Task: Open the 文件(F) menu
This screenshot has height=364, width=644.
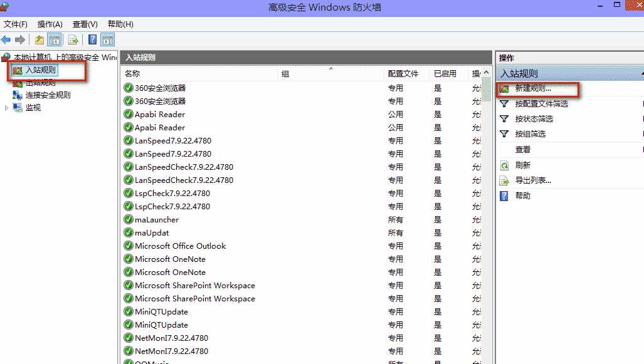Action: 16,24
